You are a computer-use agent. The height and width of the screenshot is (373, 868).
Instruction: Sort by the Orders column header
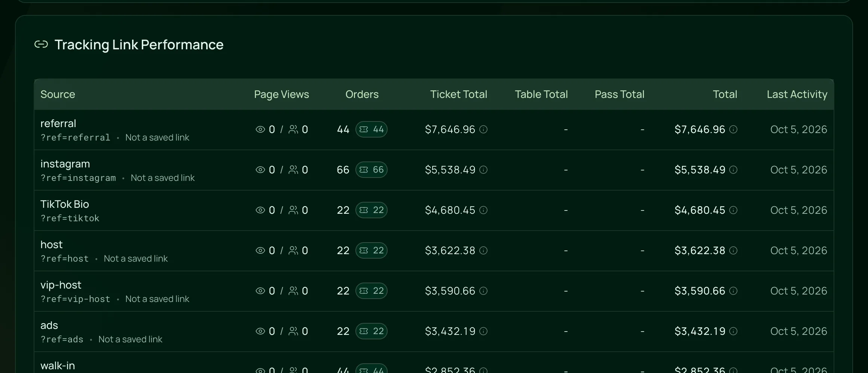[x=362, y=94]
